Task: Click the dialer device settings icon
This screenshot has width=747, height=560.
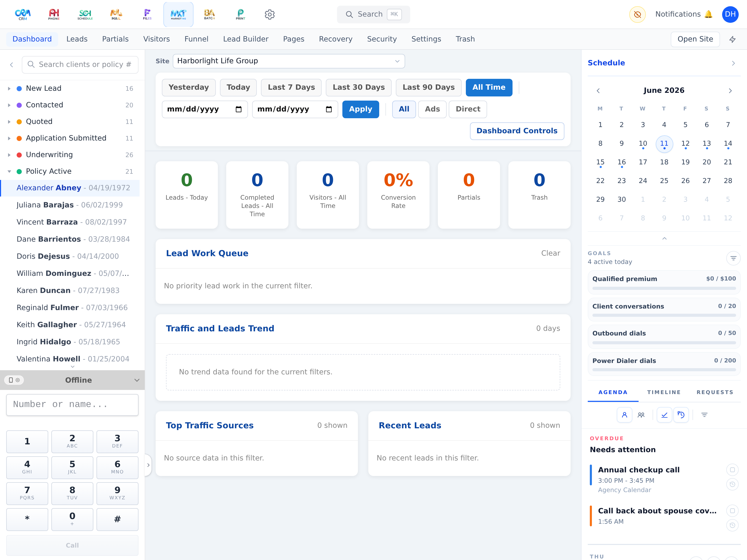Action: pyautogui.click(x=14, y=380)
